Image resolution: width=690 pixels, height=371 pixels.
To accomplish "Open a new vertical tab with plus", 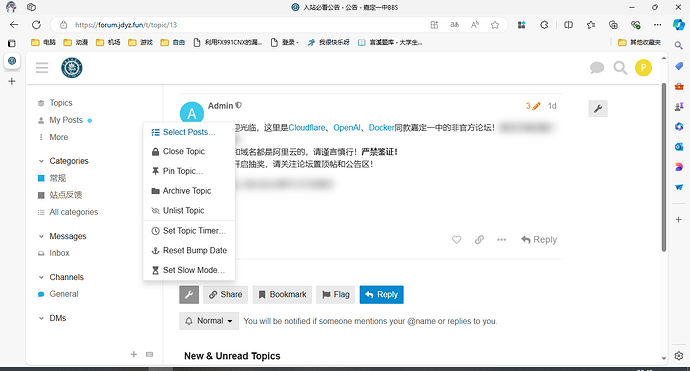I will click(12, 81).
